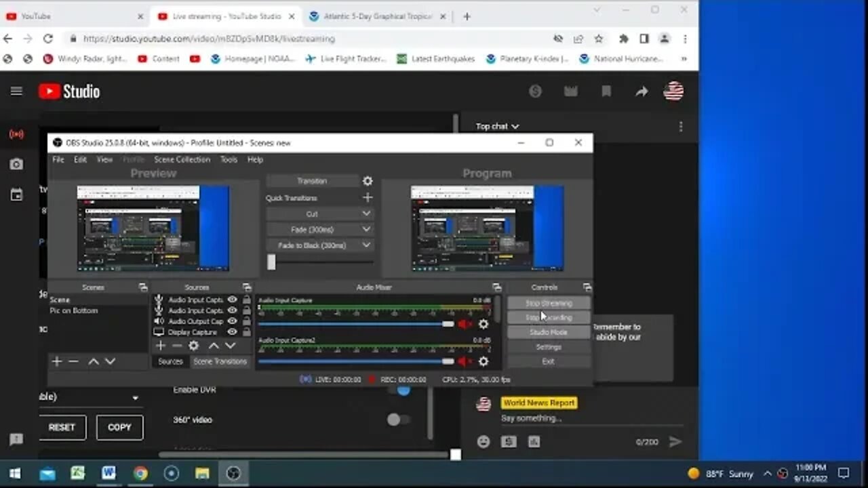Click the send message arrow in chat
868x488 pixels.
coord(675,442)
